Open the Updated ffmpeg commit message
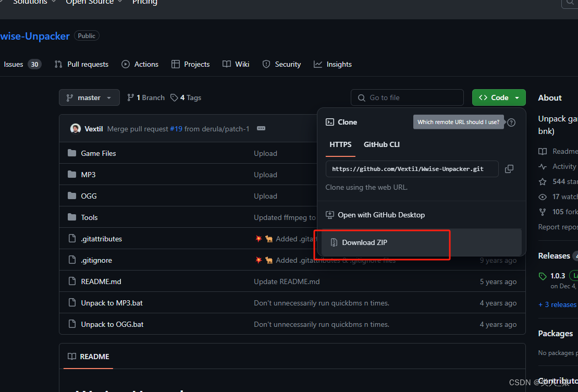The width and height of the screenshot is (578, 392). pyautogui.click(x=285, y=217)
